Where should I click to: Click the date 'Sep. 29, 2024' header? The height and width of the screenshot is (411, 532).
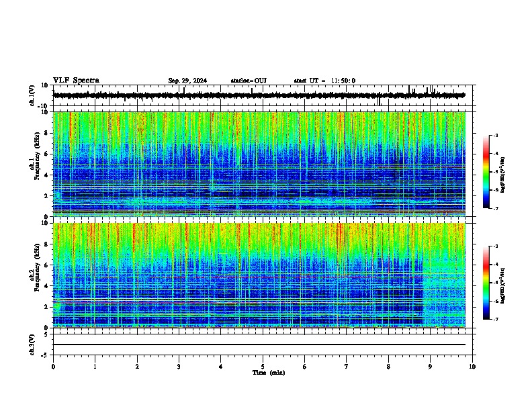(x=187, y=81)
